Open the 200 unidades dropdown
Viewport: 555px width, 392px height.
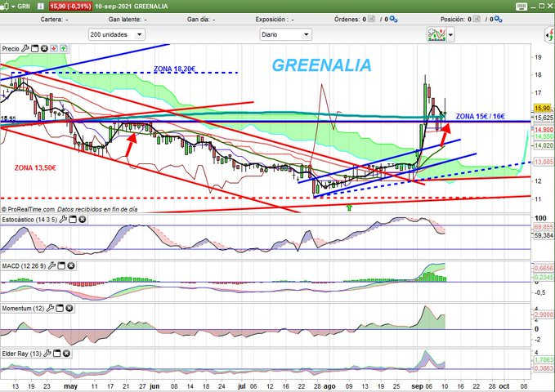(x=116, y=34)
